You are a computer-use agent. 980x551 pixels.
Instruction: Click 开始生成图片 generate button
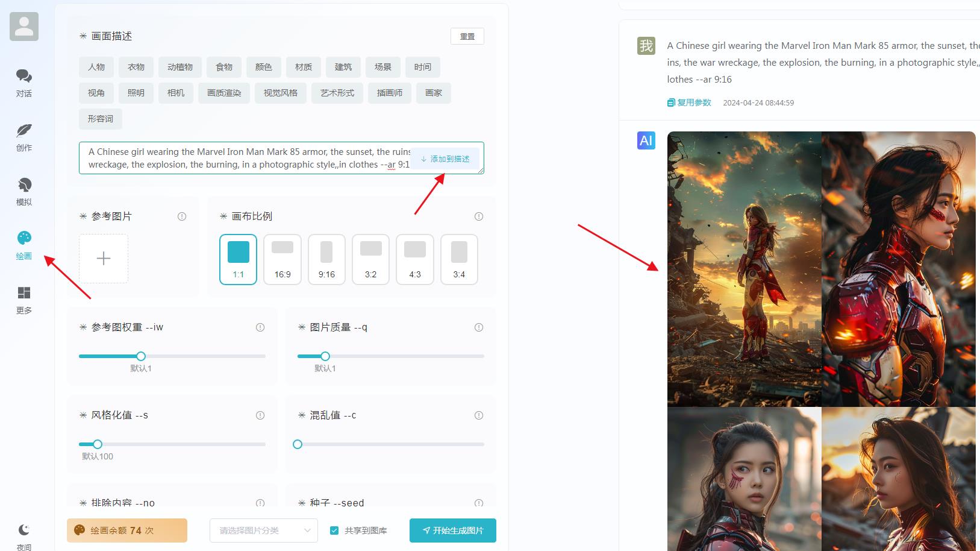pos(453,531)
